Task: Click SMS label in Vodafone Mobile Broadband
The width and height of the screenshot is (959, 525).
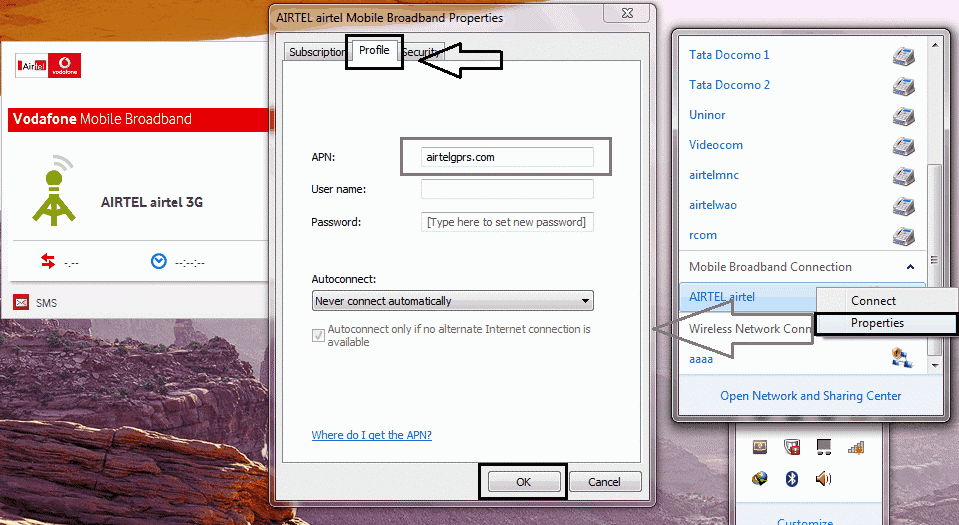Action: coord(46,303)
